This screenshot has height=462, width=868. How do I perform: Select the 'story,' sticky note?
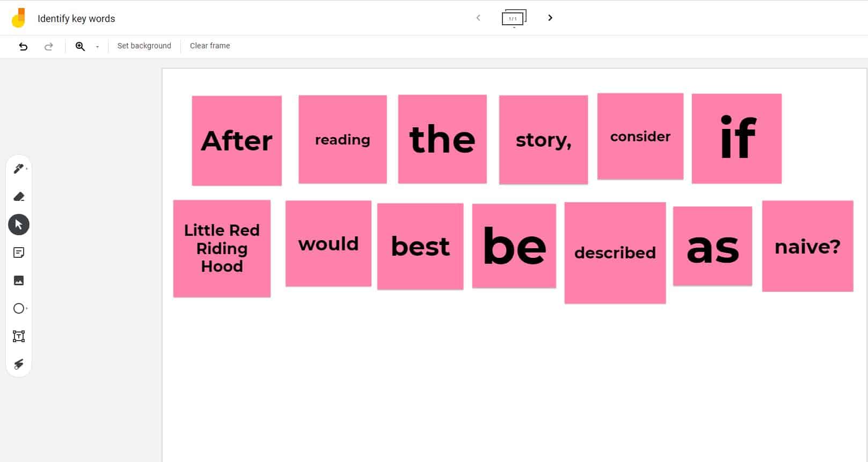click(543, 140)
